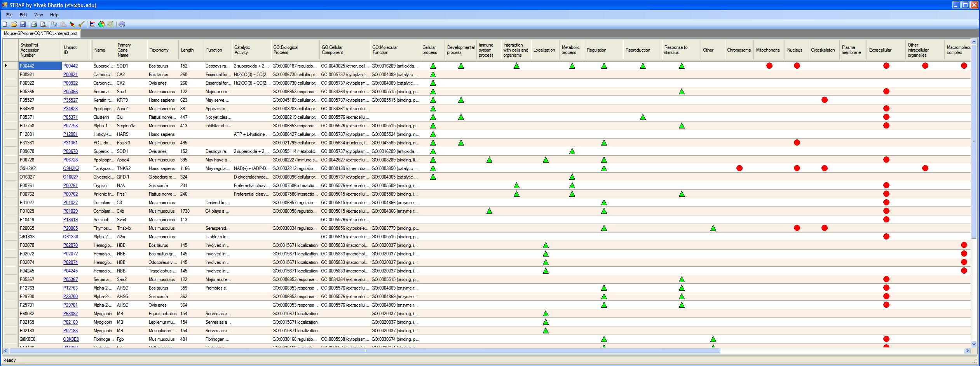
Task: Click the green Reproduction triangle in P05371 row
Action: pos(643,117)
